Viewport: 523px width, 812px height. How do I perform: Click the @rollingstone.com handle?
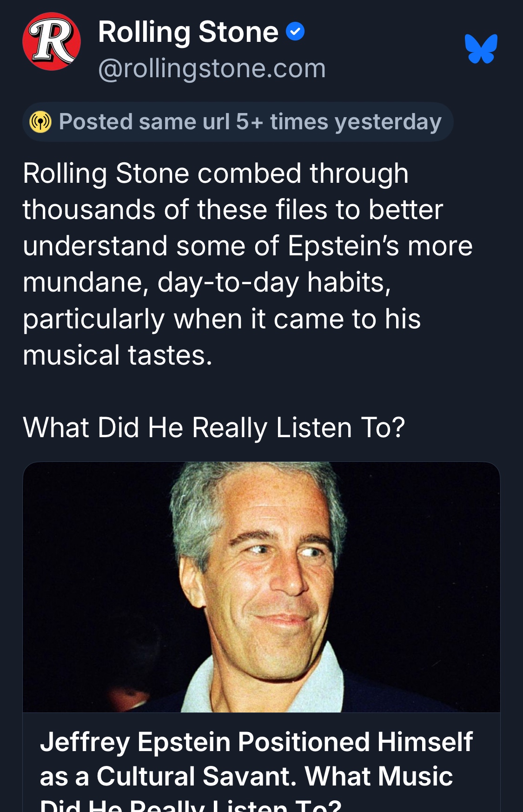pyautogui.click(x=212, y=68)
